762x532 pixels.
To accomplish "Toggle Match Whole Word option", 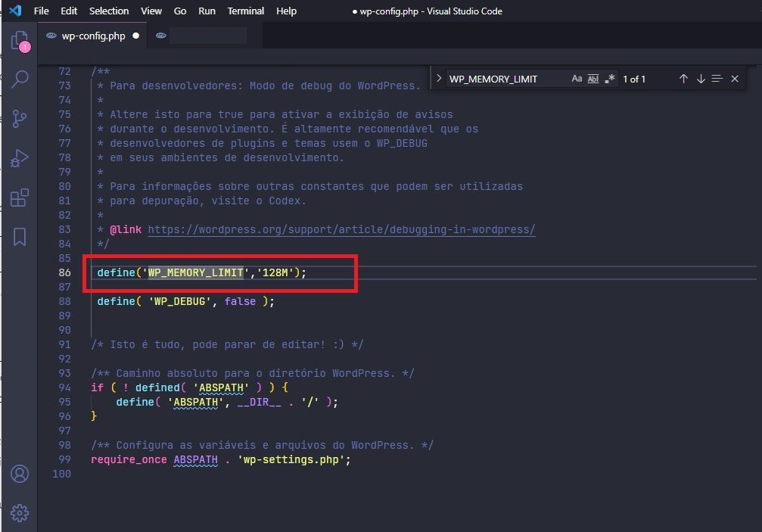I will pyautogui.click(x=593, y=79).
